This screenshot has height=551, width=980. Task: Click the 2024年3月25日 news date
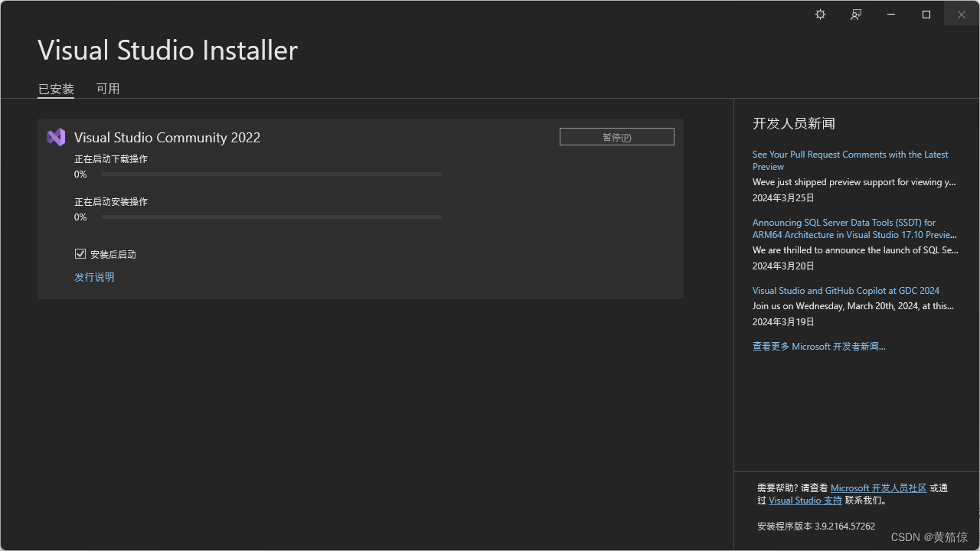(x=783, y=197)
